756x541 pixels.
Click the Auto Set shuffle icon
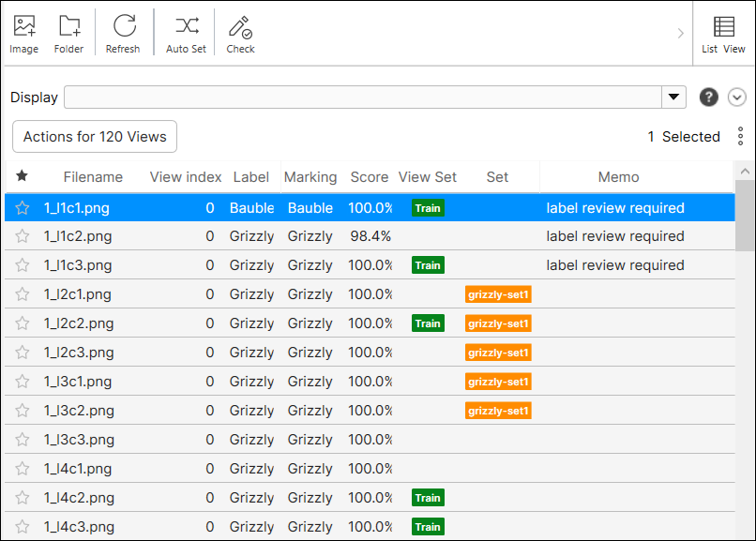click(186, 27)
